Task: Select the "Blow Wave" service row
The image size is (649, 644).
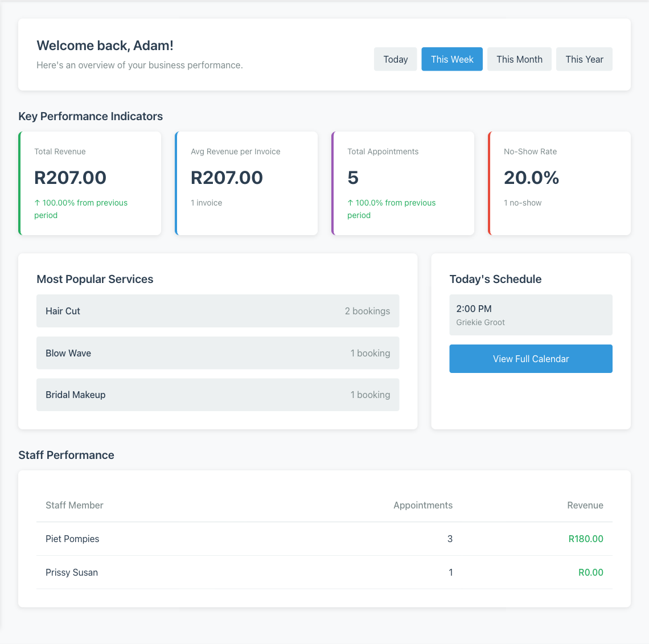Action: 217,352
